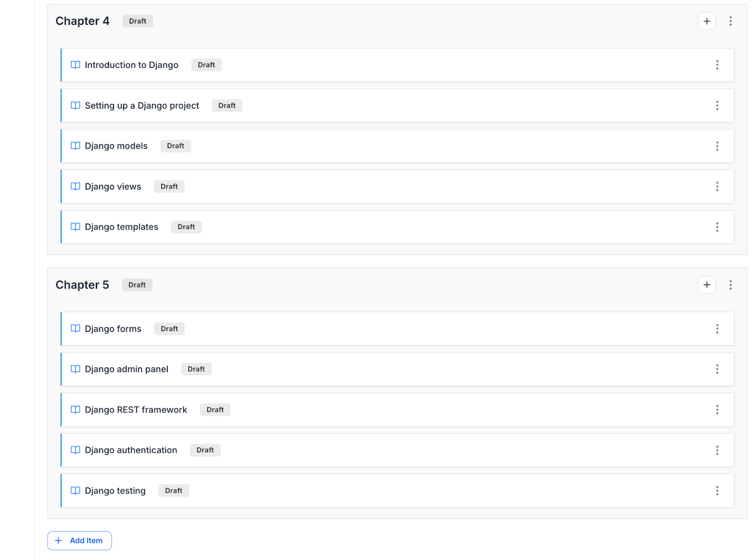This screenshot has width=752, height=560.
Task: Click book icon beside Django forms
Action: coord(75,329)
